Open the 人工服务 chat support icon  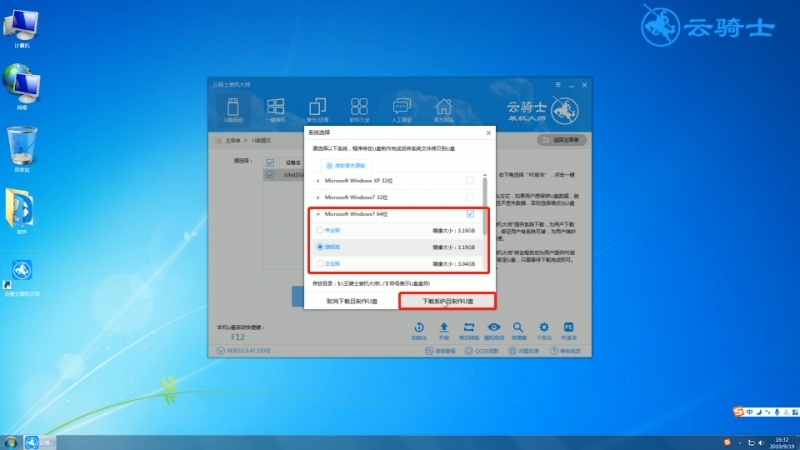point(402,110)
